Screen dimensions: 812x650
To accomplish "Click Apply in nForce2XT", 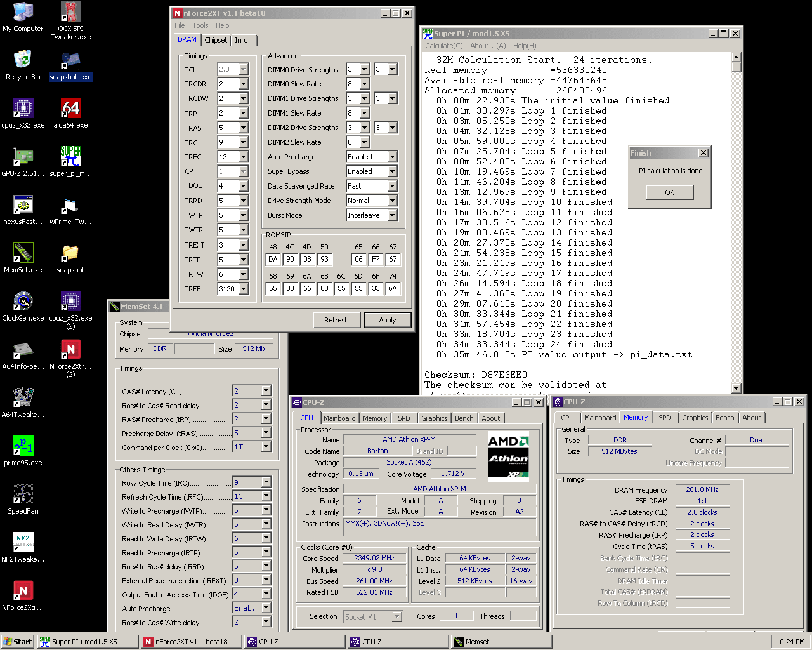I will tap(388, 320).
